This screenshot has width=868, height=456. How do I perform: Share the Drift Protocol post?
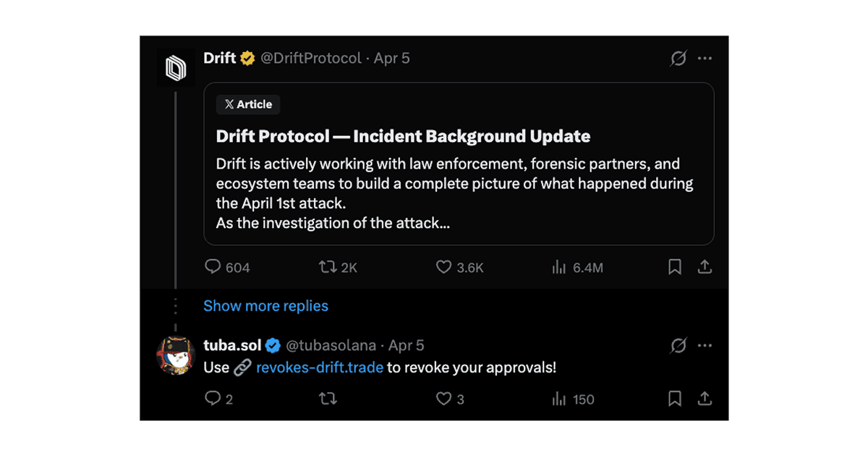click(705, 267)
